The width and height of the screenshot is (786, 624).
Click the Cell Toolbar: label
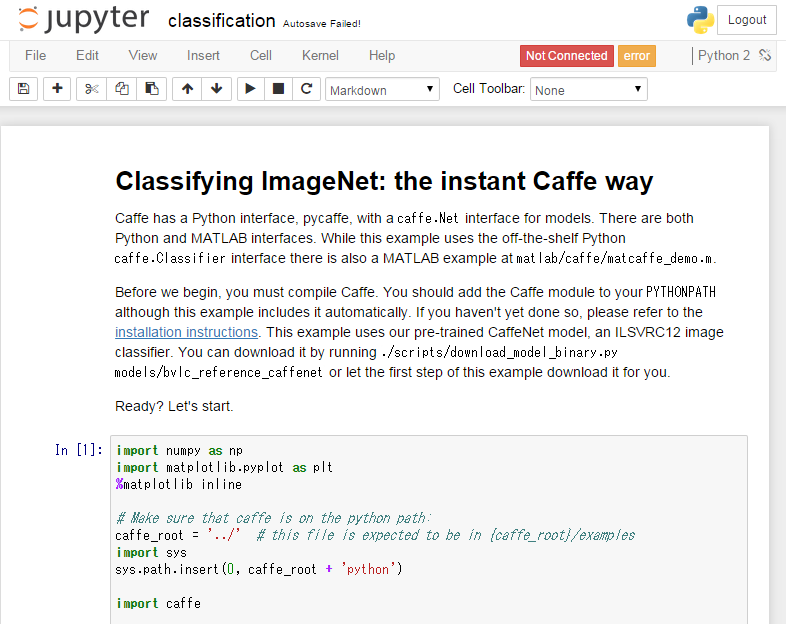pos(489,89)
